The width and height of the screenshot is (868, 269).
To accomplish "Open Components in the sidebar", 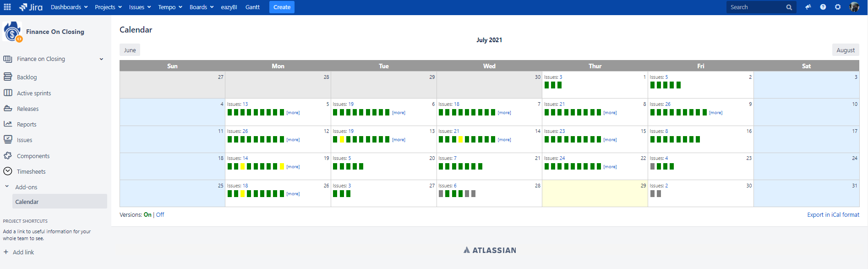I will coord(33,156).
